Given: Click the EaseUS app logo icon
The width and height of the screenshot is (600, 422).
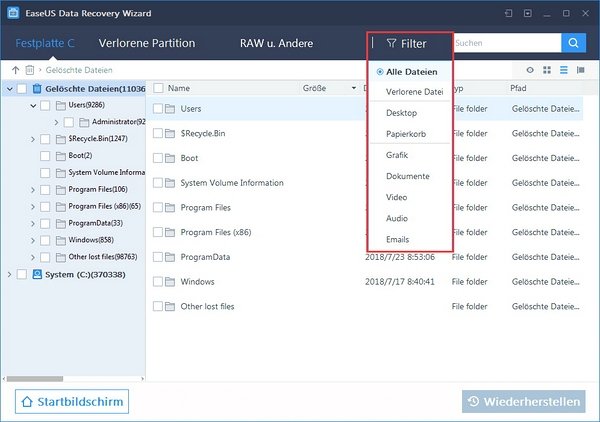Looking at the screenshot, I should 13,13.
